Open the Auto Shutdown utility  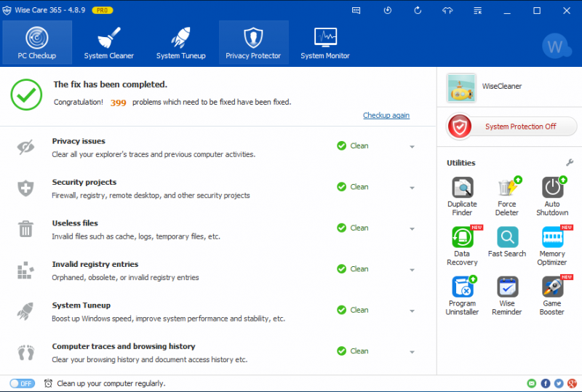(x=552, y=196)
